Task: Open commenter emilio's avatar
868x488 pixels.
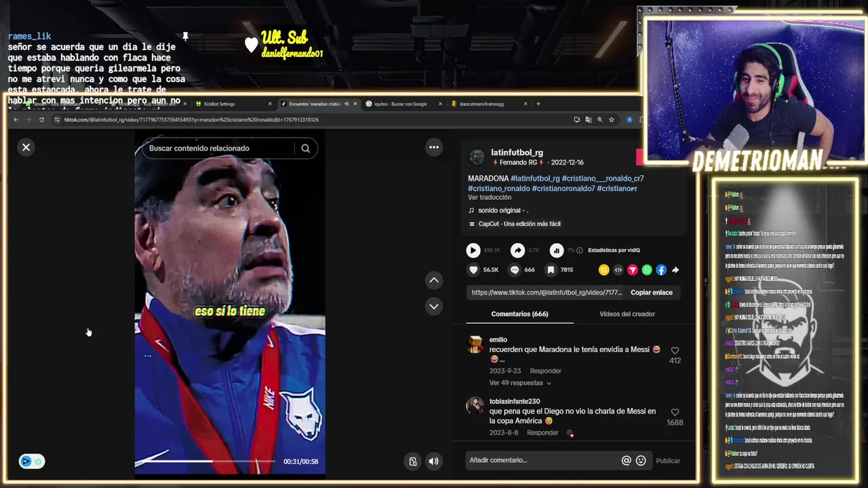Action: (475, 345)
